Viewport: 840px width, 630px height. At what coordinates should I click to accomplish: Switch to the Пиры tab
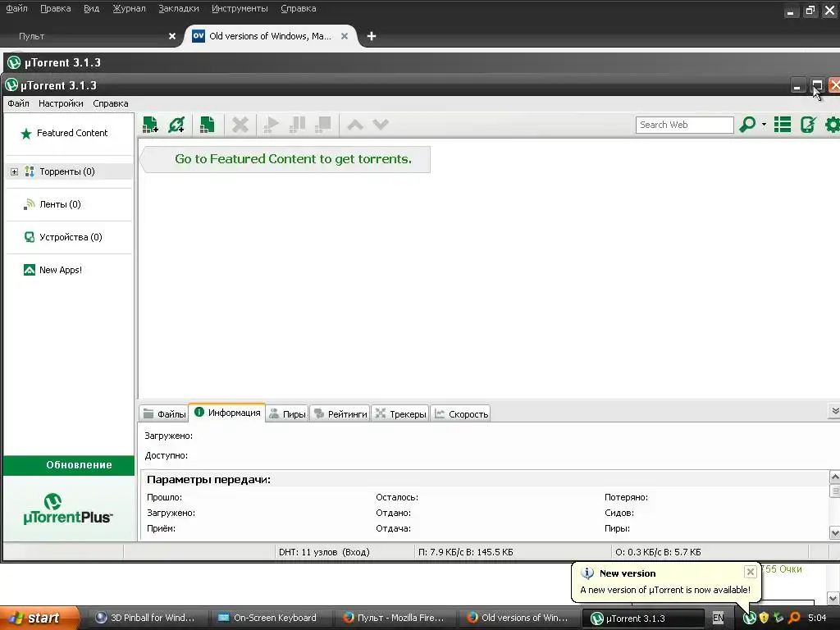tap(288, 413)
